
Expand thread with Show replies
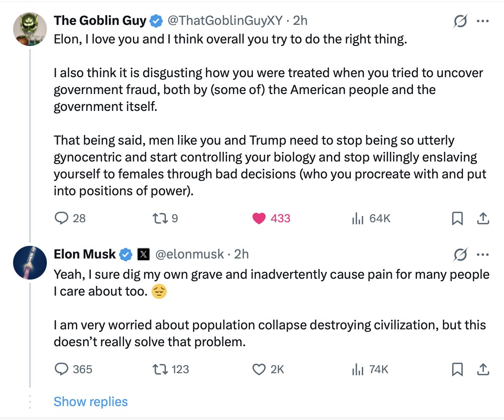(x=90, y=401)
